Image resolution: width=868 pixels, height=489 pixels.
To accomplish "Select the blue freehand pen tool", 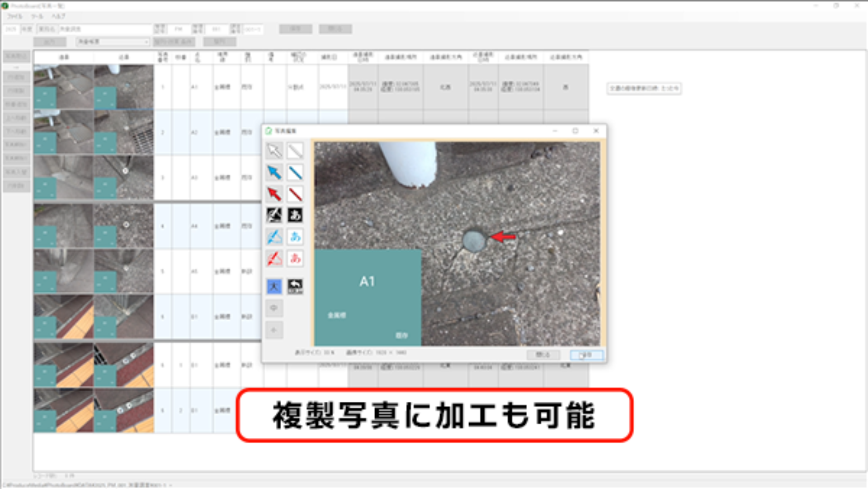I will tap(274, 237).
